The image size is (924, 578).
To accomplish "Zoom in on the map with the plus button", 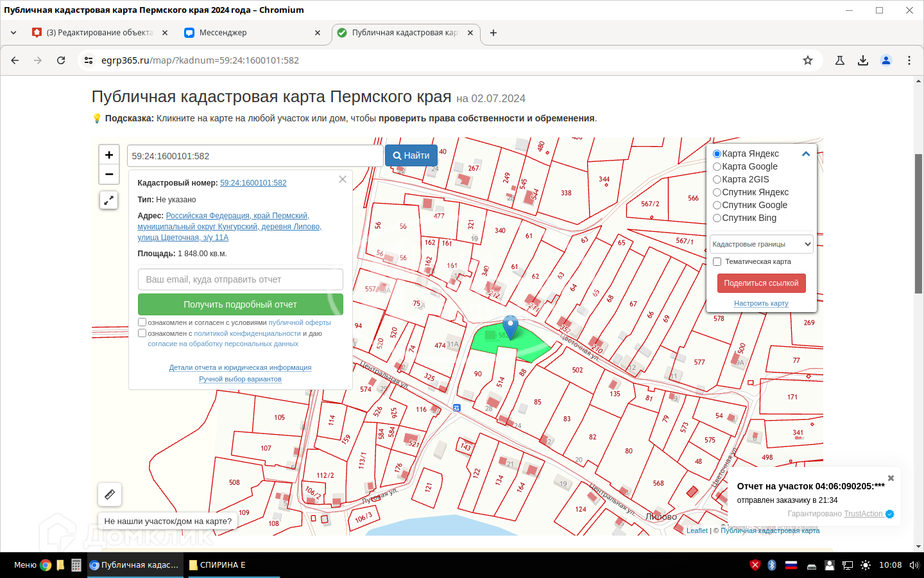I will [109, 155].
